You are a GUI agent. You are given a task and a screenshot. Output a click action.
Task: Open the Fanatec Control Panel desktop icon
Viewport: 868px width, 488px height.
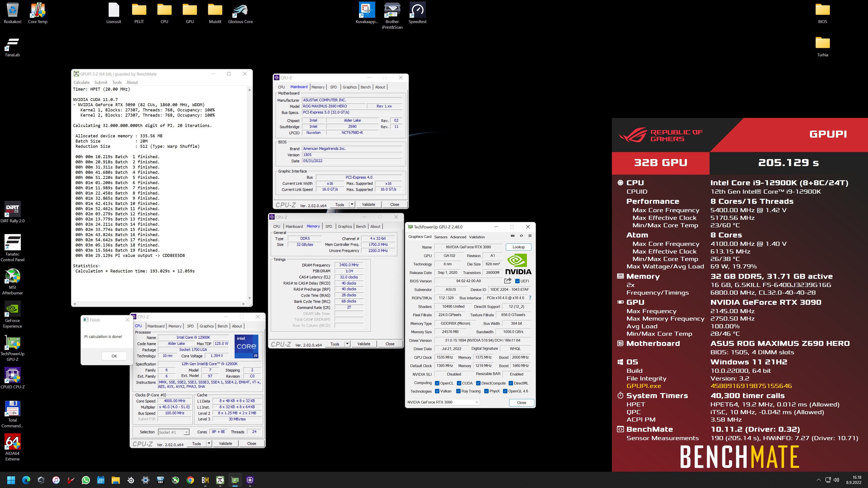click(12, 248)
